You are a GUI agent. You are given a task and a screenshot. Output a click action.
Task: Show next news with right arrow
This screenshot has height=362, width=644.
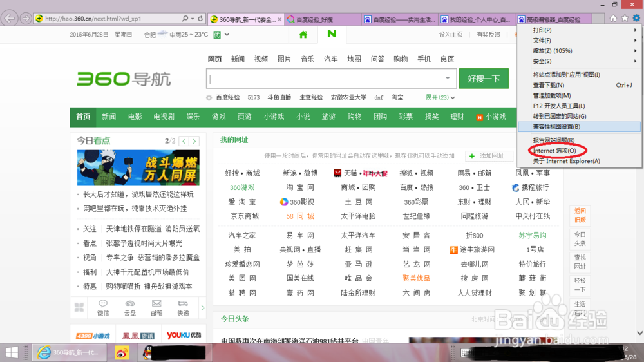coord(194,141)
